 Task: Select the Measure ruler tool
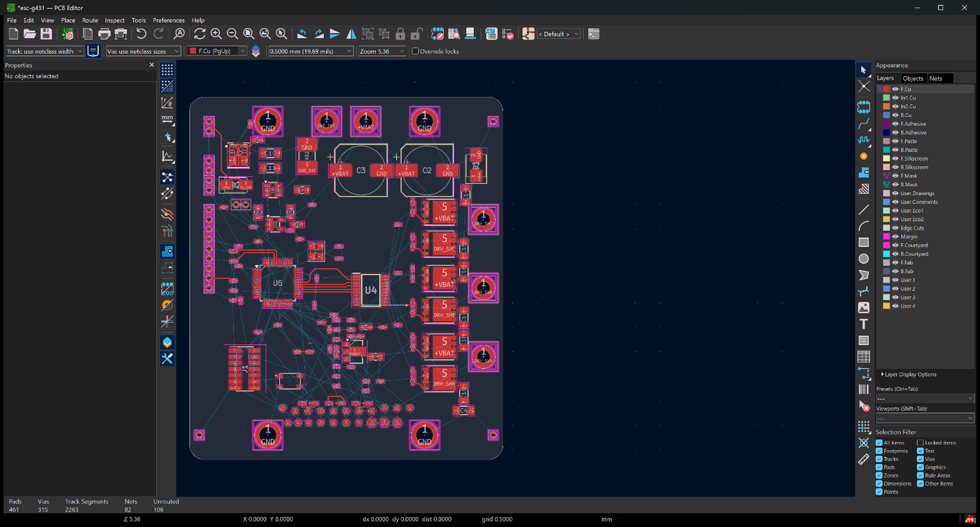click(864, 459)
